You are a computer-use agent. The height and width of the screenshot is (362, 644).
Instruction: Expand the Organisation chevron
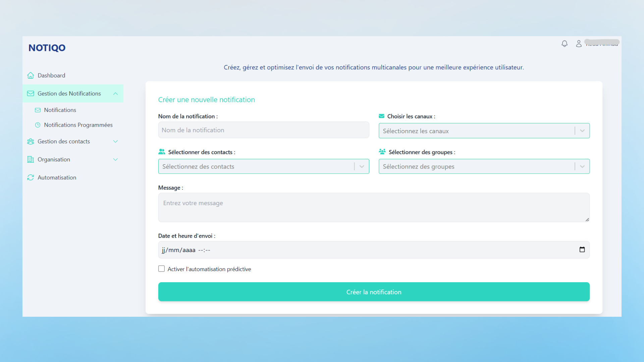click(x=115, y=160)
